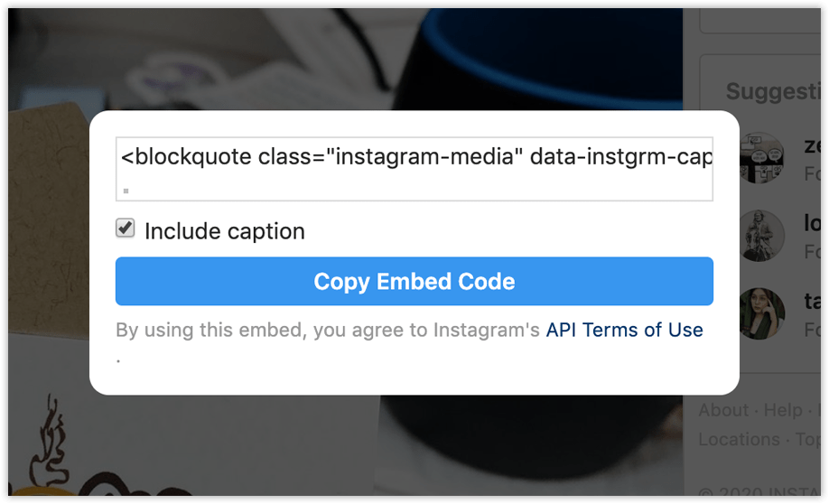This screenshot has width=829, height=504.
Task: Open the comic-strip profile avatar in suggestions
Action: pyautogui.click(x=761, y=157)
